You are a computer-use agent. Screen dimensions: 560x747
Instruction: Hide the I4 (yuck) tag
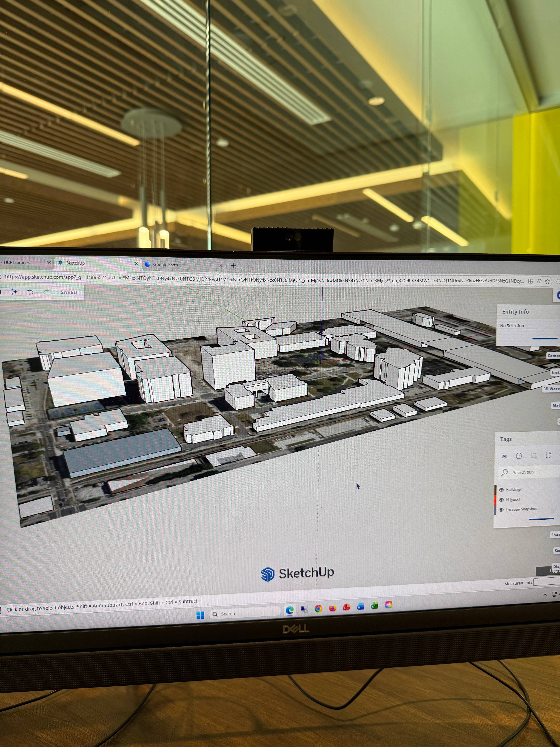pos(501,500)
